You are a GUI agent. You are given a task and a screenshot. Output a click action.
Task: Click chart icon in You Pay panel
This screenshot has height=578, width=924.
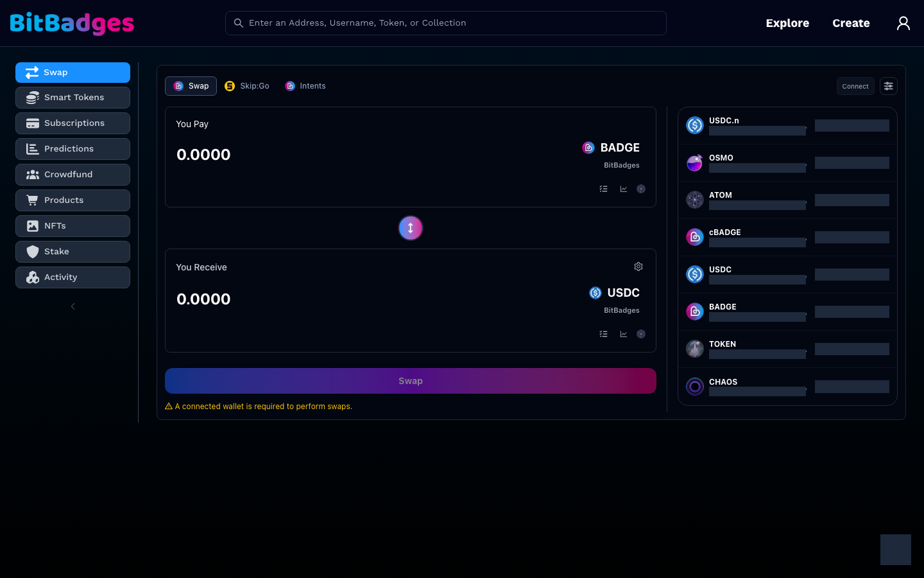tap(623, 189)
